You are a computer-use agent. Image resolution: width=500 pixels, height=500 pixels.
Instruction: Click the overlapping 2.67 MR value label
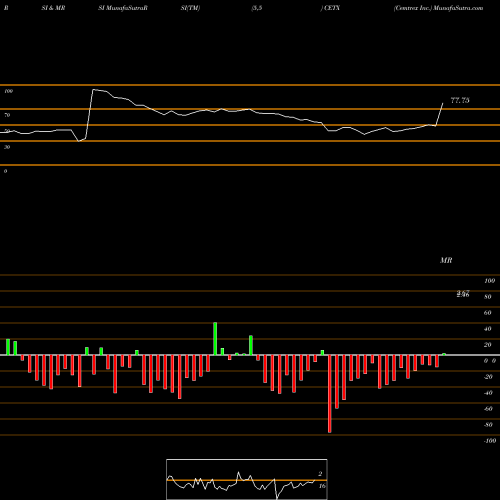coord(463,294)
